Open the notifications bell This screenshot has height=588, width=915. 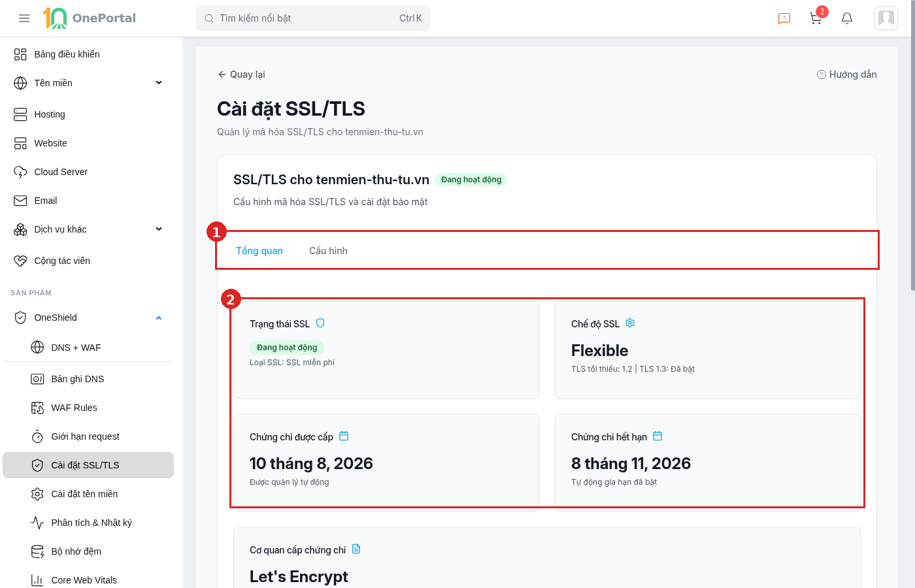pyautogui.click(x=847, y=18)
